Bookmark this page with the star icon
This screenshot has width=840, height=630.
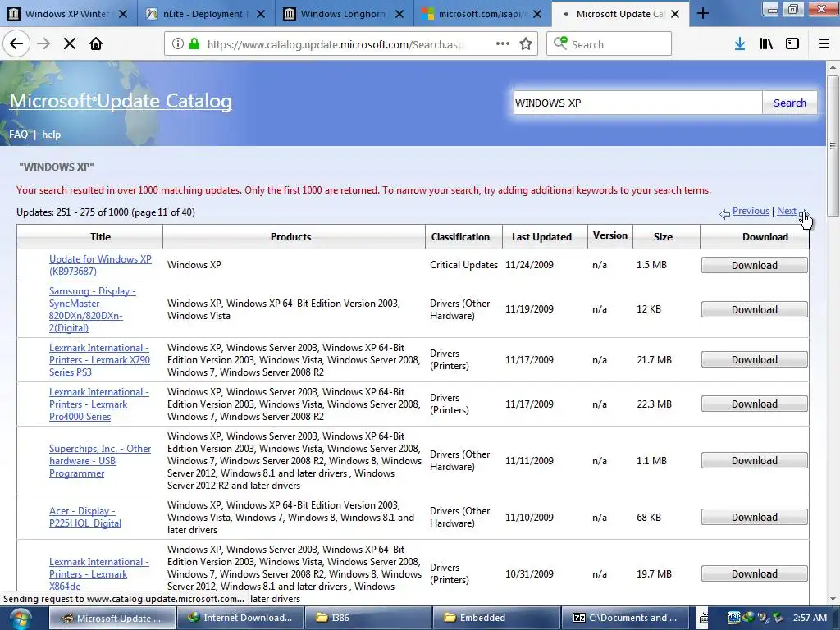526,44
